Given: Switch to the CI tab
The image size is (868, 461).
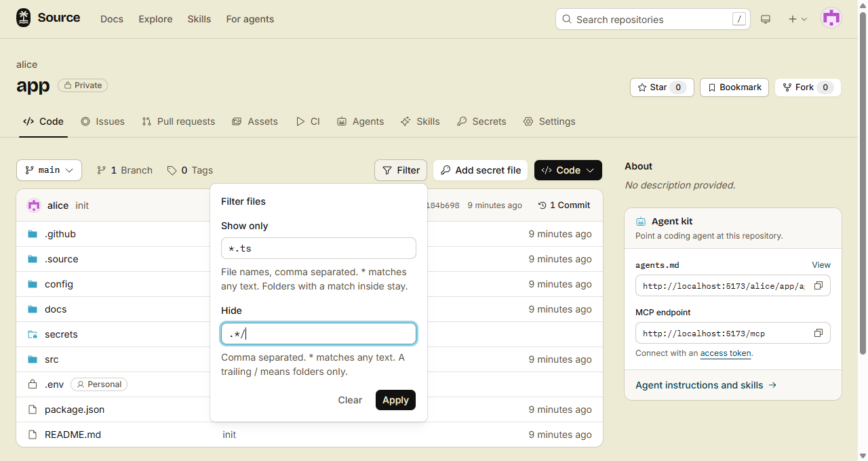Looking at the screenshot, I should pyautogui.click(x=308, y=121).
